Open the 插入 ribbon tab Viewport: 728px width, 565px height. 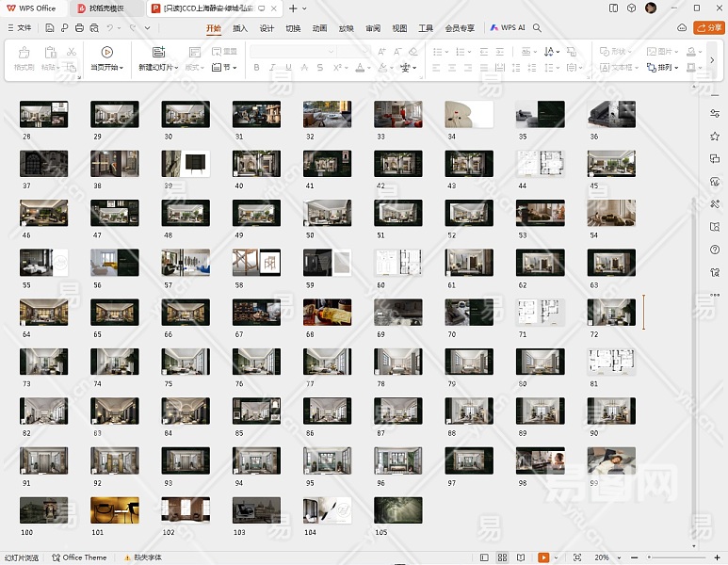click(240, 28)
